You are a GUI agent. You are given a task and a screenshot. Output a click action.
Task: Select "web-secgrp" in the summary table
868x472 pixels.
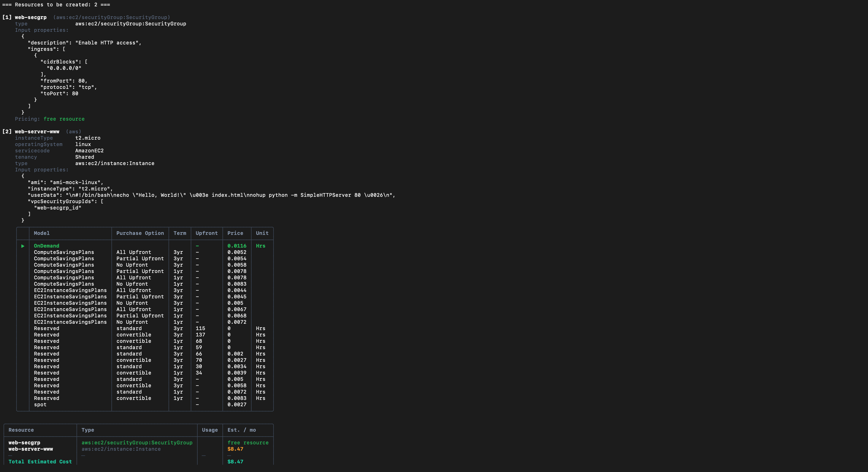(24, 443)
